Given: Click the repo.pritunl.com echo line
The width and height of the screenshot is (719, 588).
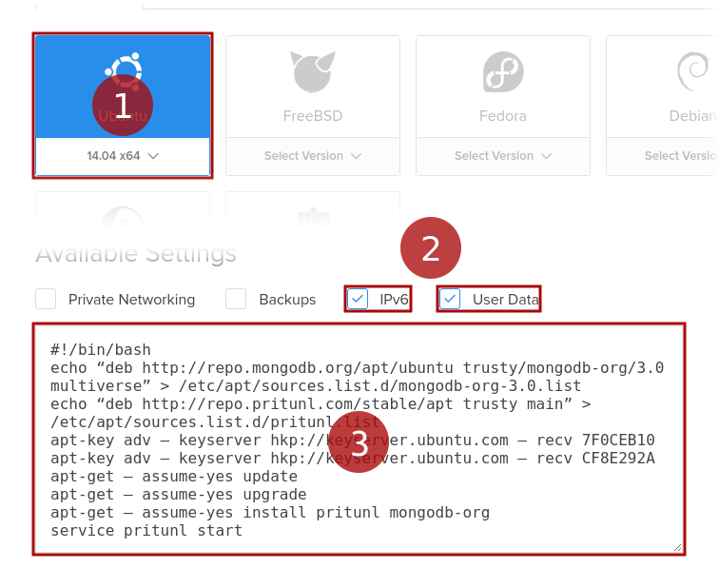Looking at the screenshot, I should pyautogui.click(x=321, y=404).
